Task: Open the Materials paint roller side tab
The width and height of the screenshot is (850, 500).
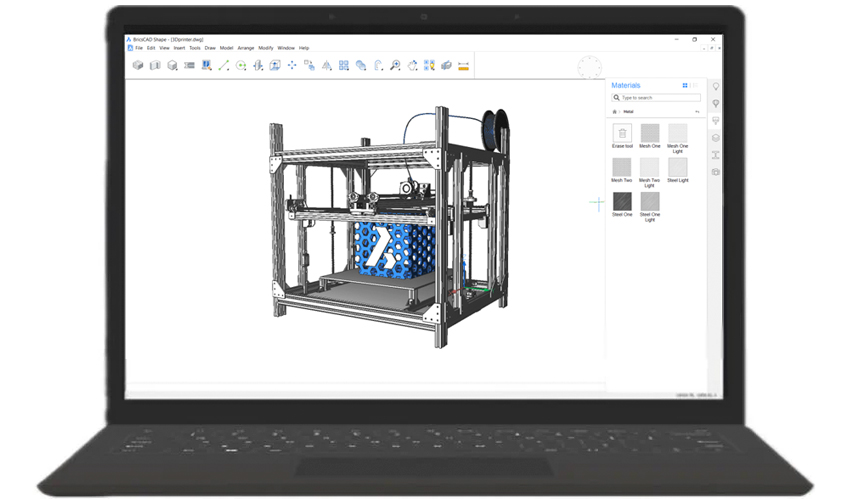Action: [x=716, y=121]
